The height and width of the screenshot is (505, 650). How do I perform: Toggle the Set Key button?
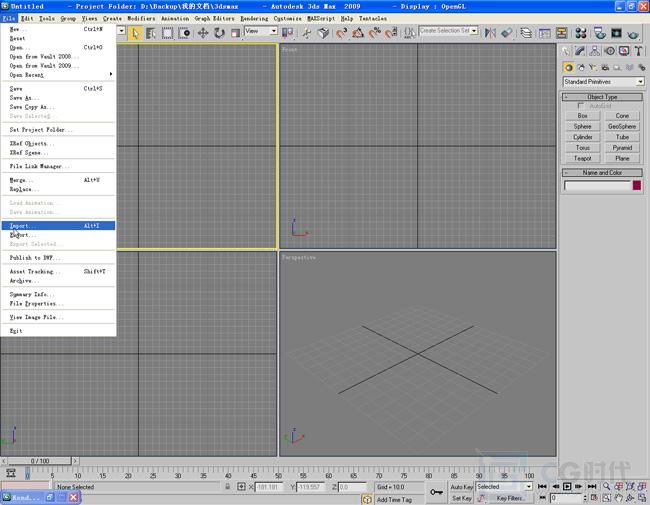pos(461,498)
